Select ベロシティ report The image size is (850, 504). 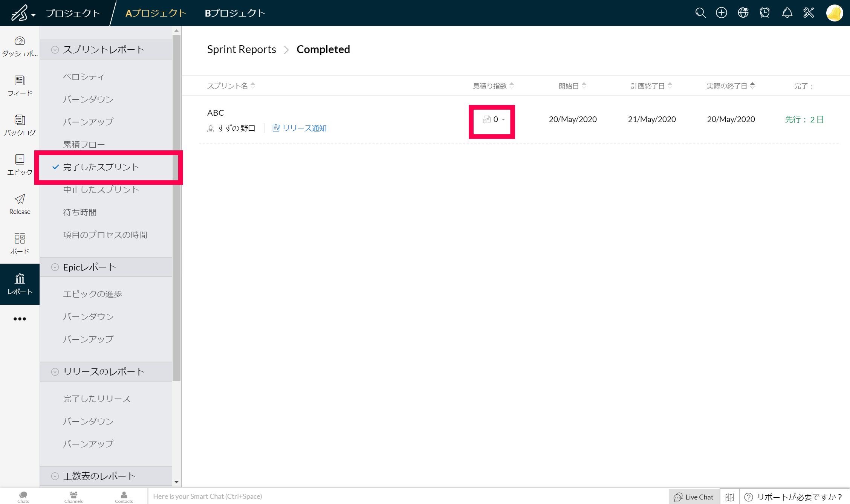(84, 77)
